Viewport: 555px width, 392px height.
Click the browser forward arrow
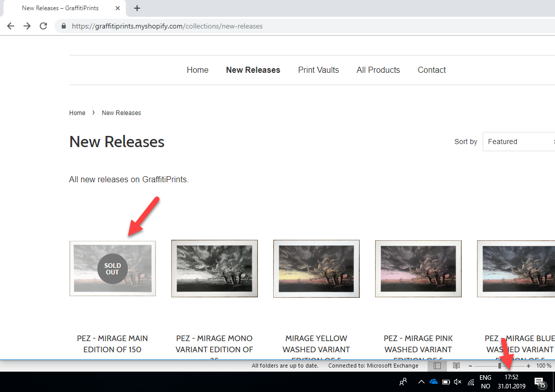(x=27, y=26)
